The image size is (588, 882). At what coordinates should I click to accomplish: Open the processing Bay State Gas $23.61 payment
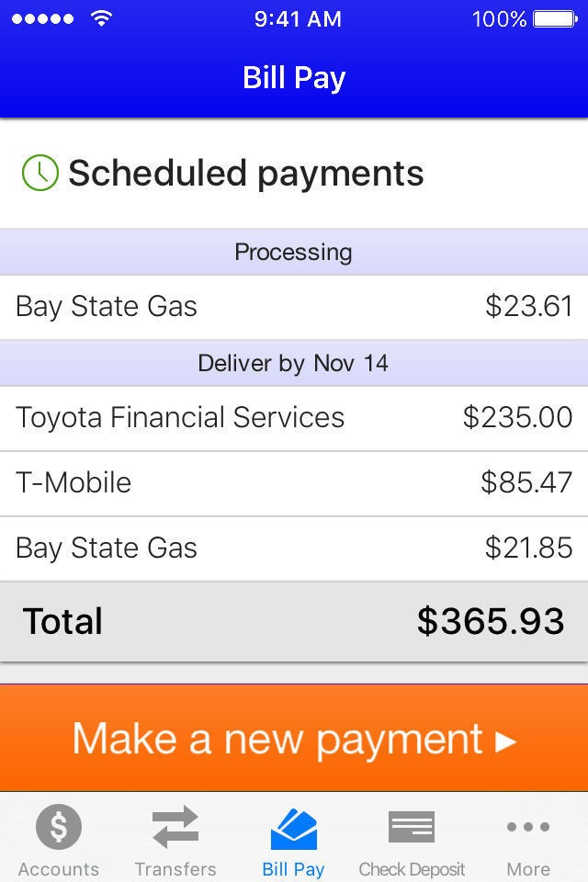[x=294, y=307]
